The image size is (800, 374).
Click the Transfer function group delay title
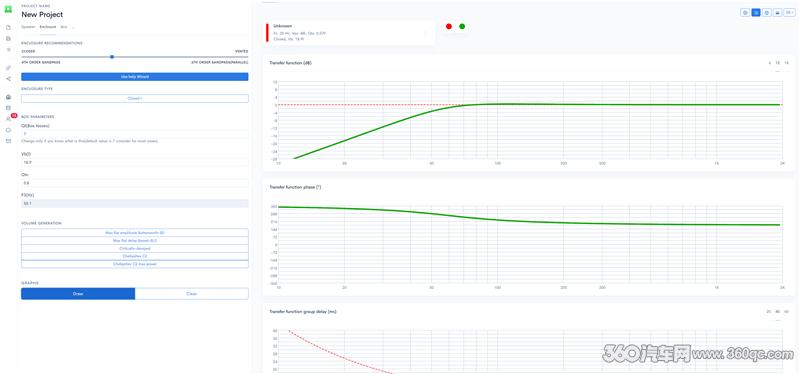[303, 311]
